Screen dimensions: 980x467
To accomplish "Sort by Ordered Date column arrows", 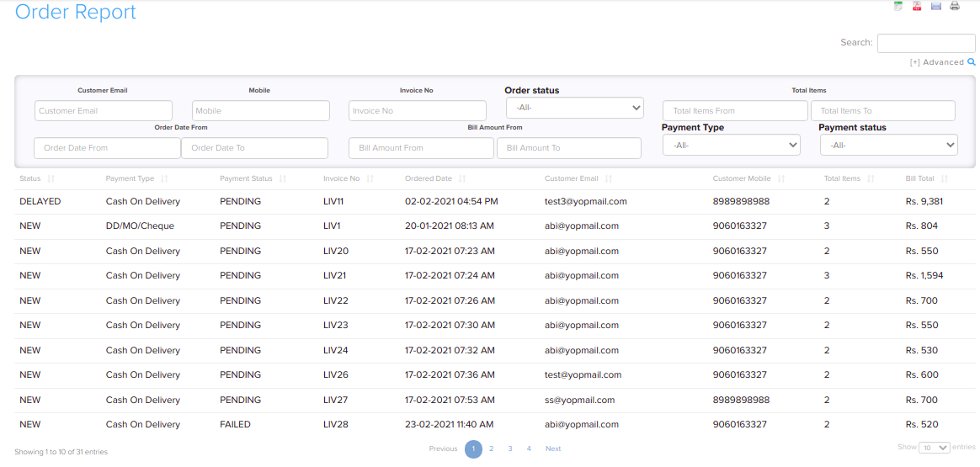I will pyautogui.click(x=462, y=178).
